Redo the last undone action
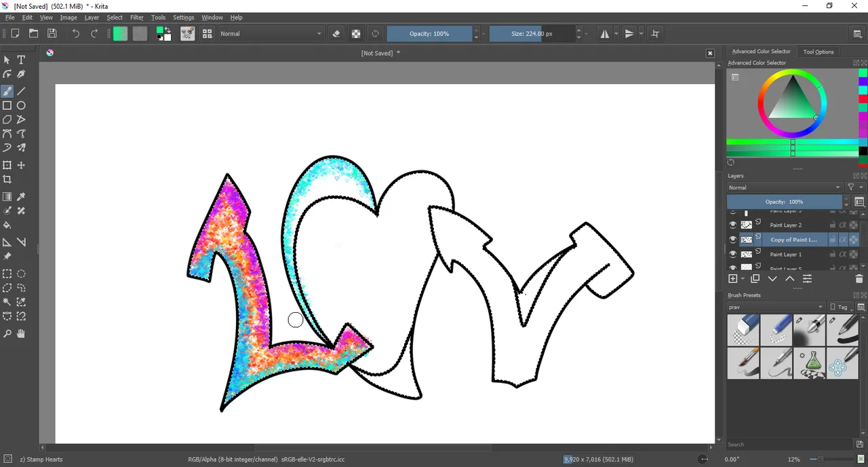868x467 pixels. click(x=94, y=33)
